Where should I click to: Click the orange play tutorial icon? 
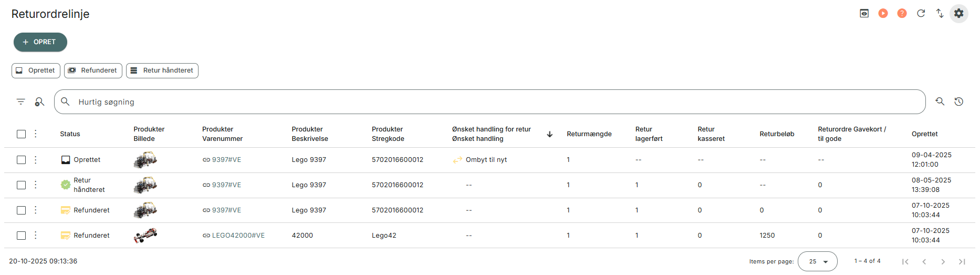[x=883, y=14]
